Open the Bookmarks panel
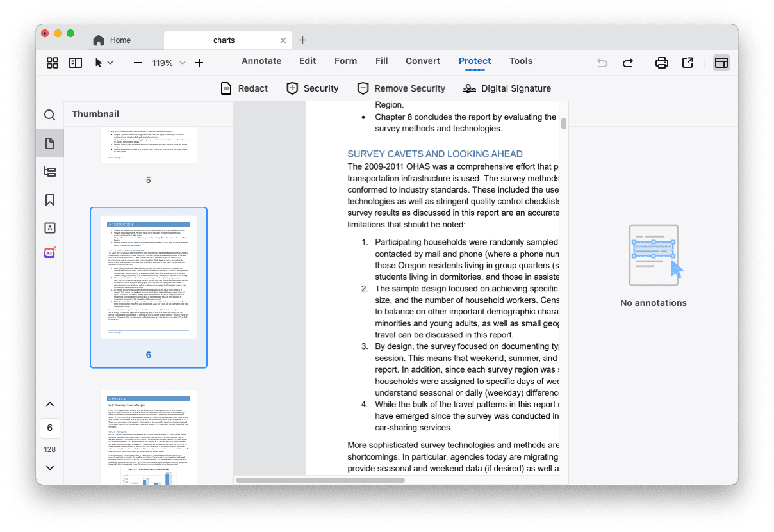Screen dimensions: 774x532 tap(49, 200)
